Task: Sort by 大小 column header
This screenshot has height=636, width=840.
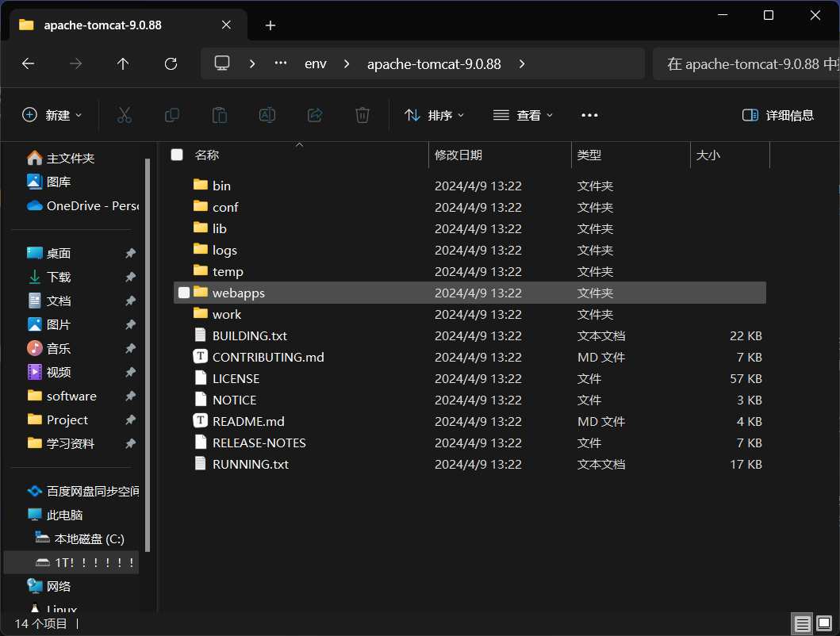Action: (708, 155)
